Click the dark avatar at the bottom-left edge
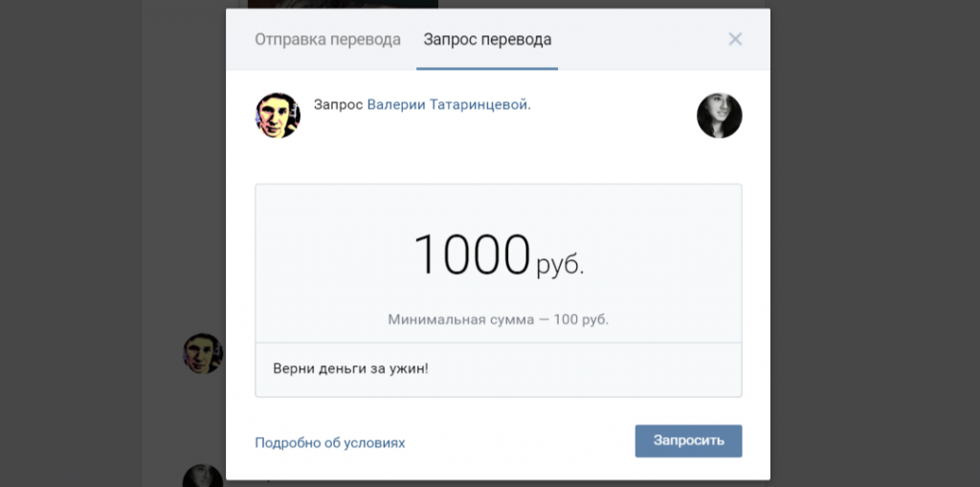 click(202, 476)
